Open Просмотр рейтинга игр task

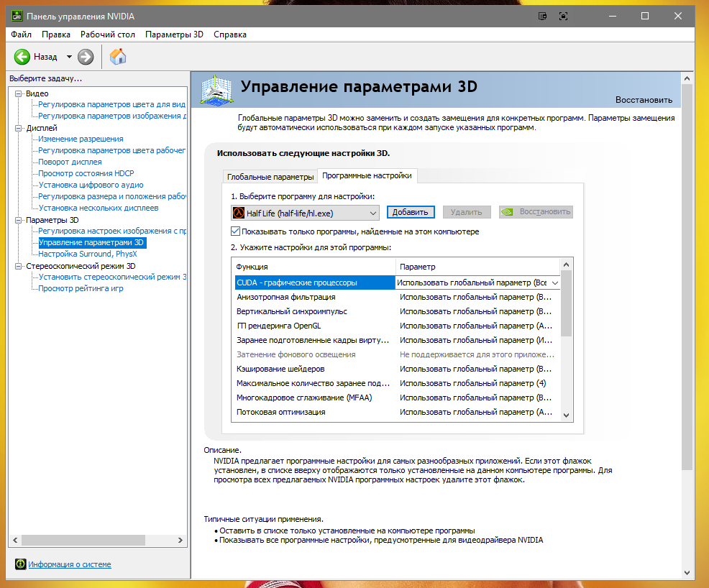point(81,288)
